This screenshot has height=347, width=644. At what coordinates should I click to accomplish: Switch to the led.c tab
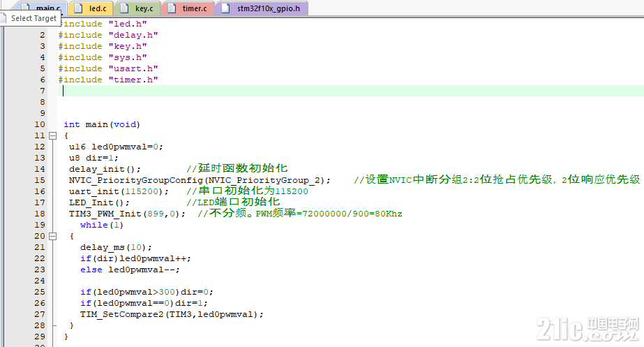pyautogui.click(x=90, y=8)
